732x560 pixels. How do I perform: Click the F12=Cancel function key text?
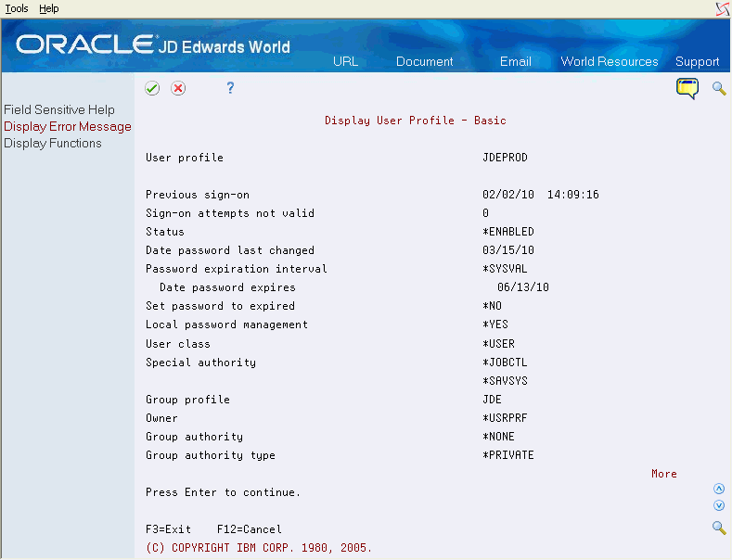[x=250, y=529]
